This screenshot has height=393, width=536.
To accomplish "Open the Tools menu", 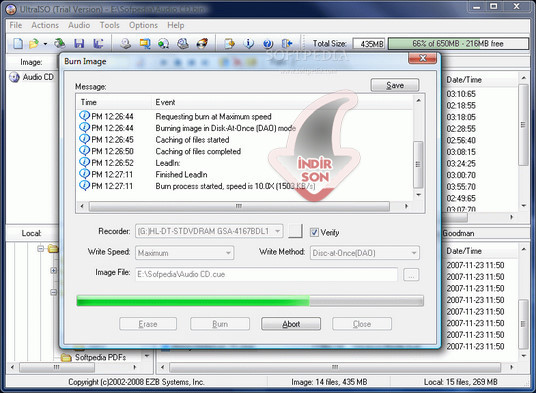I will click(109, 25).
